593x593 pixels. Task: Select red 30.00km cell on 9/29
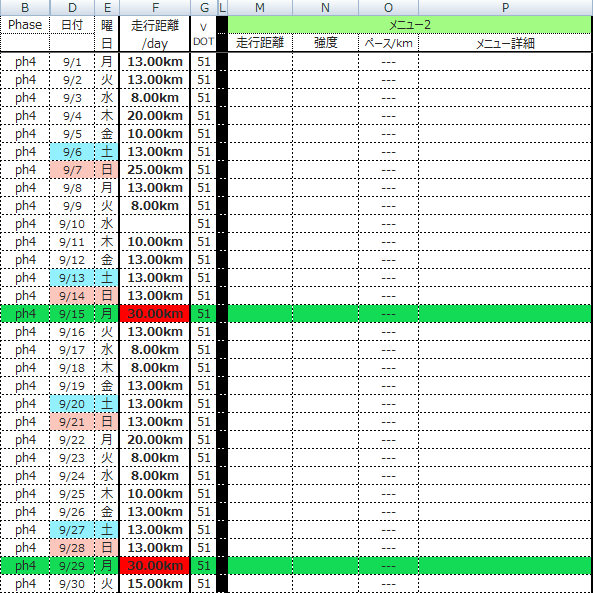[155, 566]
